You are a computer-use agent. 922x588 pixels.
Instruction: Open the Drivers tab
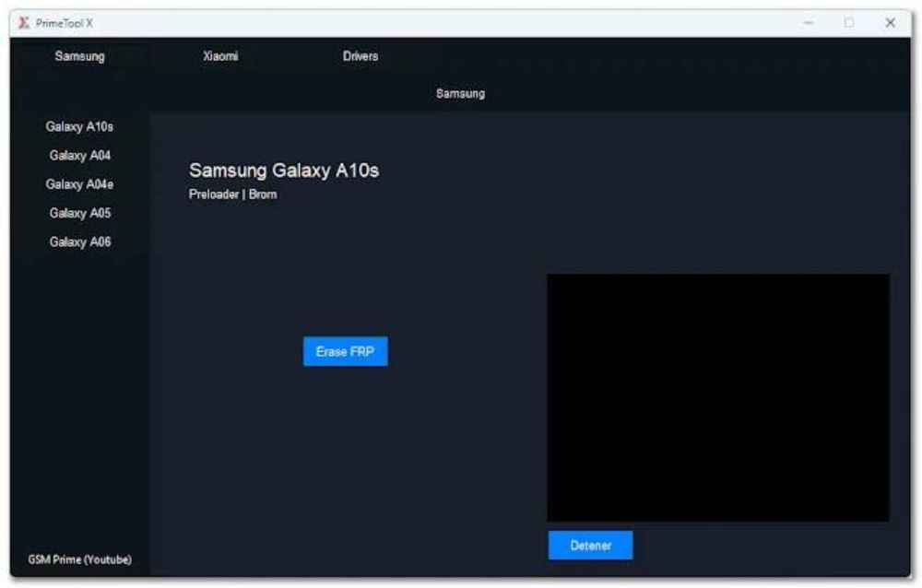tap(361, 56)
